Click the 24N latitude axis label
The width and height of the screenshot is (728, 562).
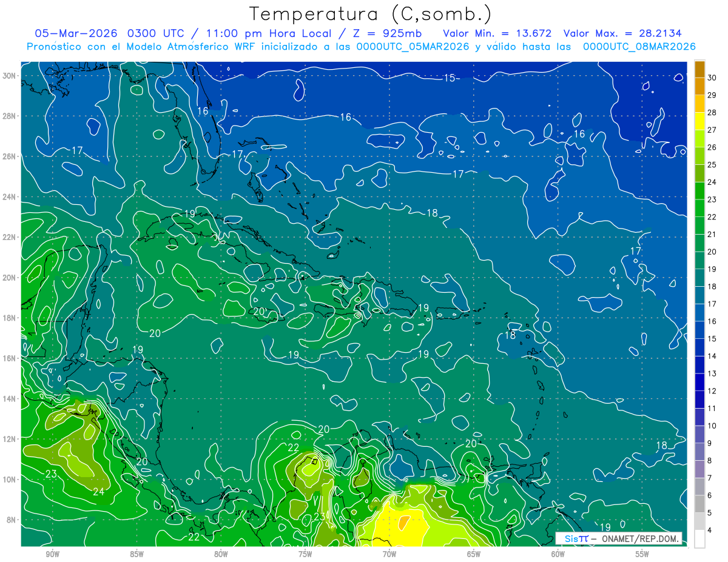10,197
